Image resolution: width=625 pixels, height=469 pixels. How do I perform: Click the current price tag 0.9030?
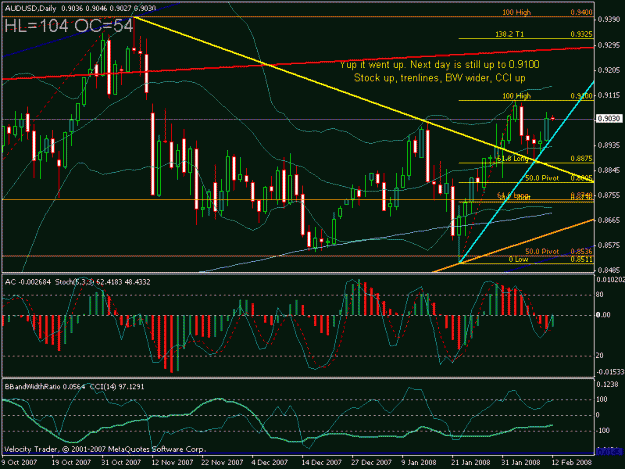coord(609,119)
